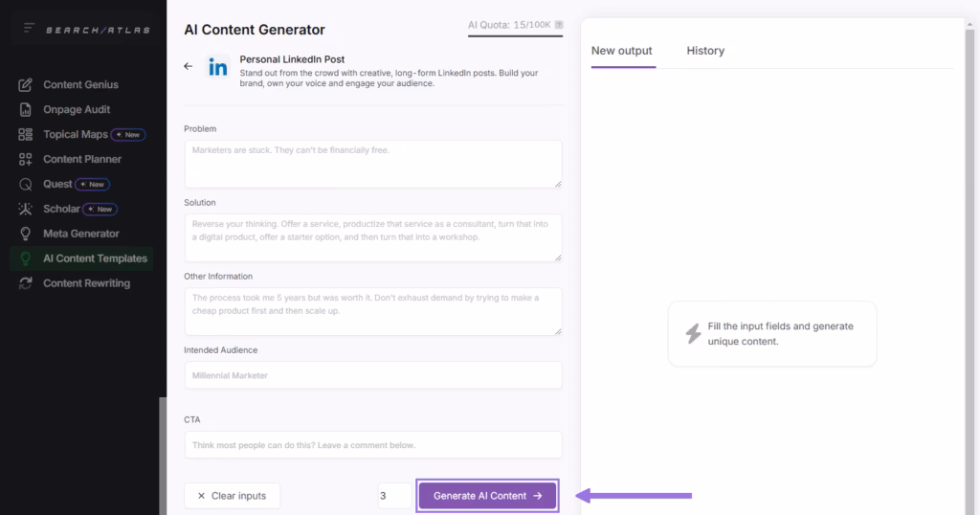Click the Content Planner grid icon

pos(26,160)
